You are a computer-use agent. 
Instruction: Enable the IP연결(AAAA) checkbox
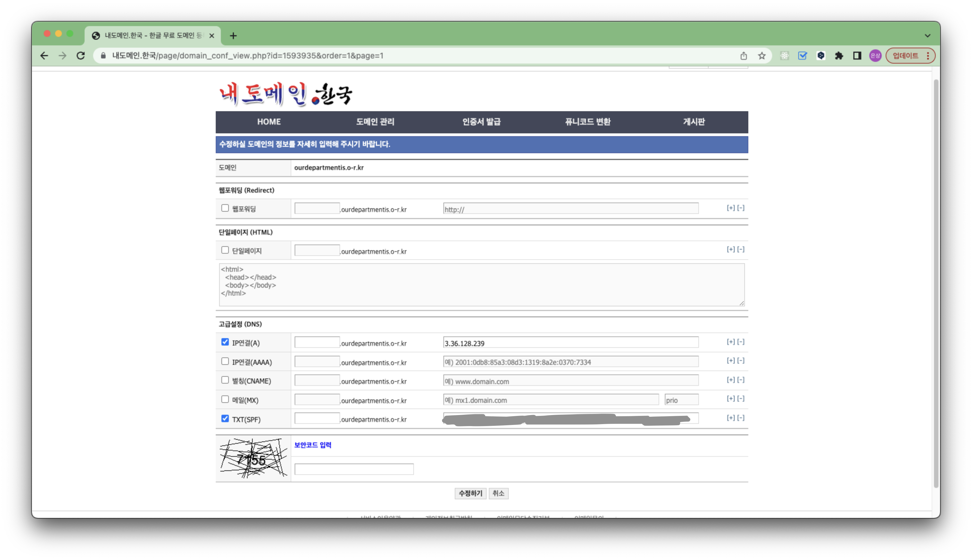tap(225, 361)
